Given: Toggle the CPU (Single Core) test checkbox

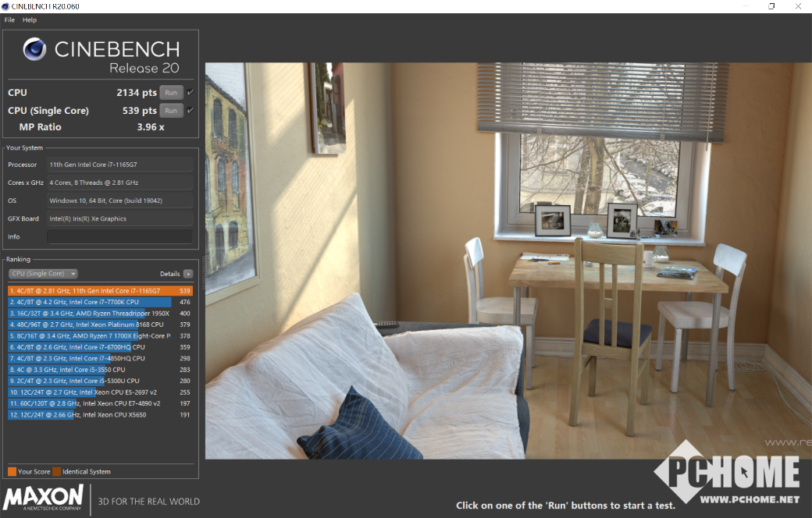Looking at the screenshot, I should coord(190,110).
